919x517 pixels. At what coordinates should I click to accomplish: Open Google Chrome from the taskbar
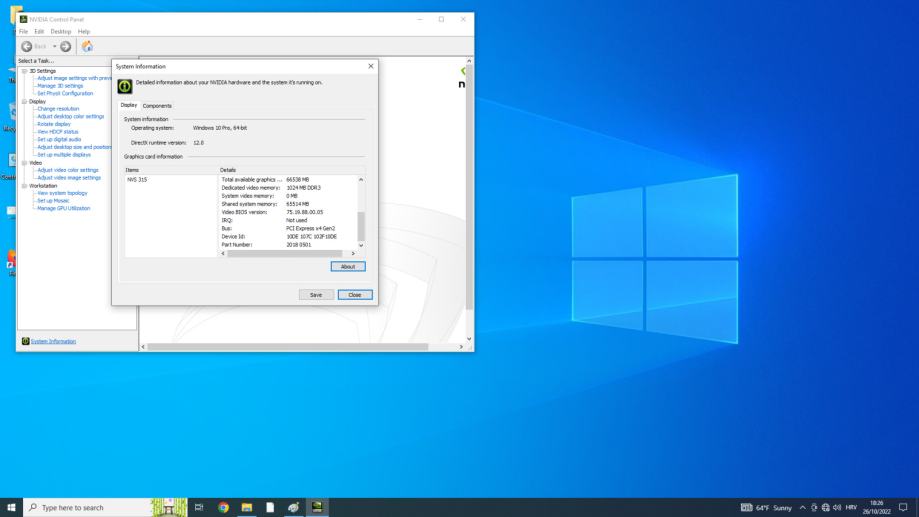(x=223, y=507)
